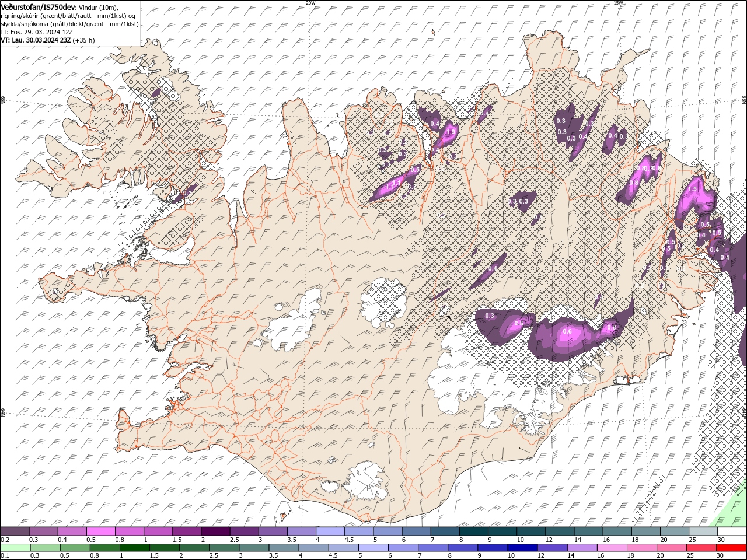The width and height of the screenshot is (747, 560).
Task: Pick the light grey 25 swatch, upper scale
Action: [x=704, y=531]
